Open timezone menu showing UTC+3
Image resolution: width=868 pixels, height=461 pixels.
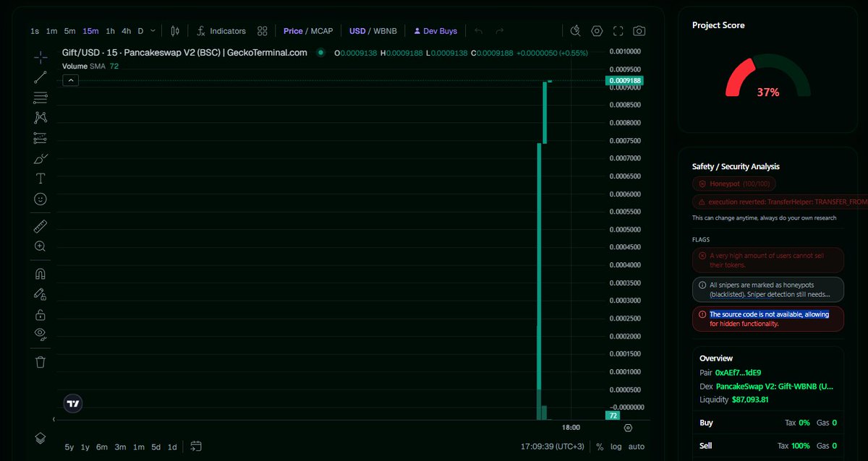[553, 447]
